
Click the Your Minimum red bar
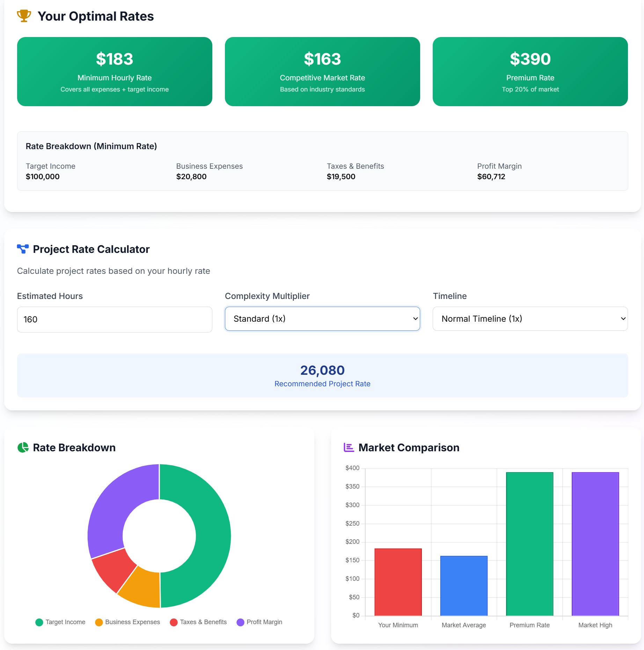click(398, 582)
